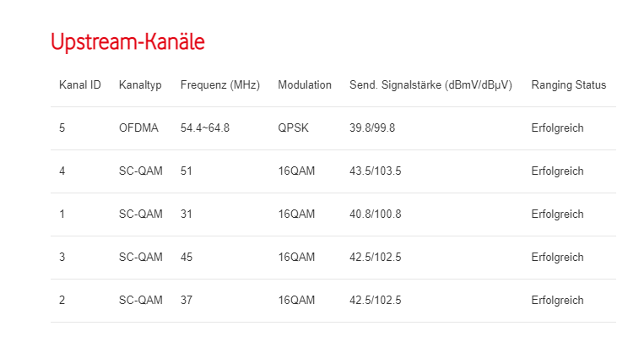This screenshot has height=353, width=644.
Task: Select frequency 31 cell
Action: pyautogui.click(x=187, y=215)
